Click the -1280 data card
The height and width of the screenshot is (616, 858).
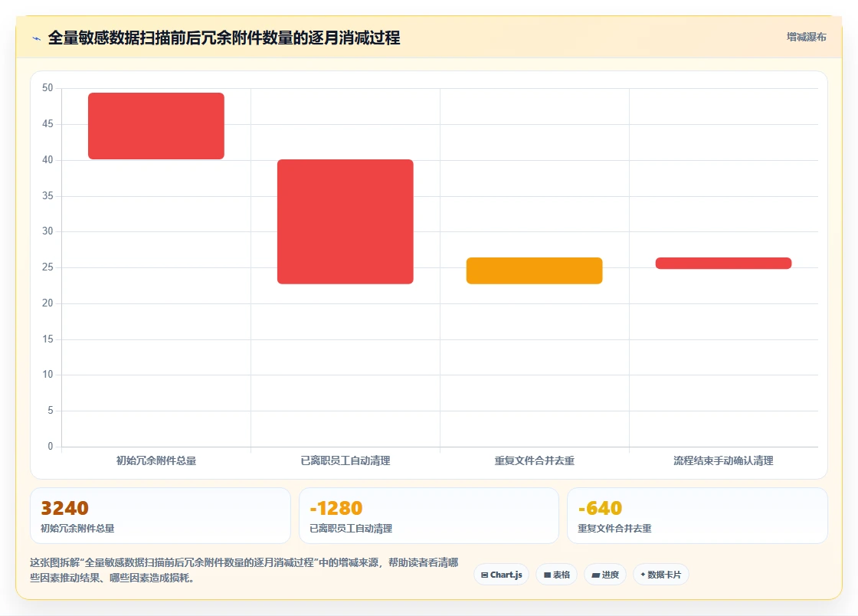click(429, 516)
